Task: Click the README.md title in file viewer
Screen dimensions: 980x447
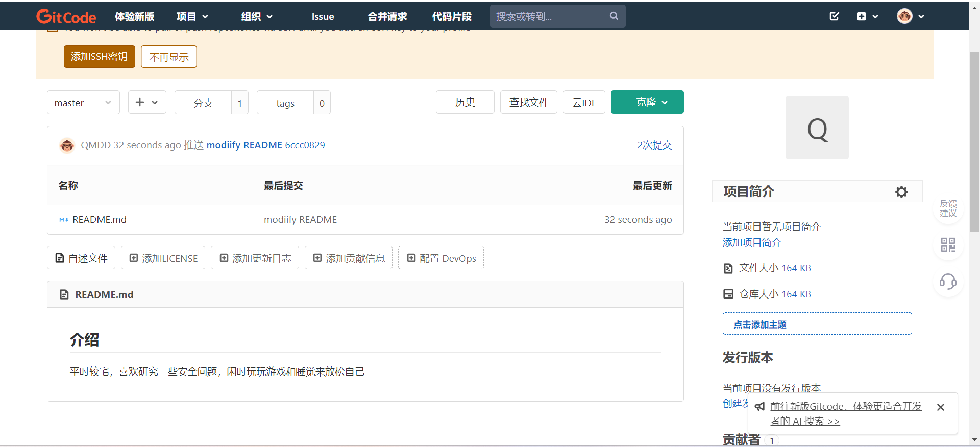Action: tap(104, 295)
